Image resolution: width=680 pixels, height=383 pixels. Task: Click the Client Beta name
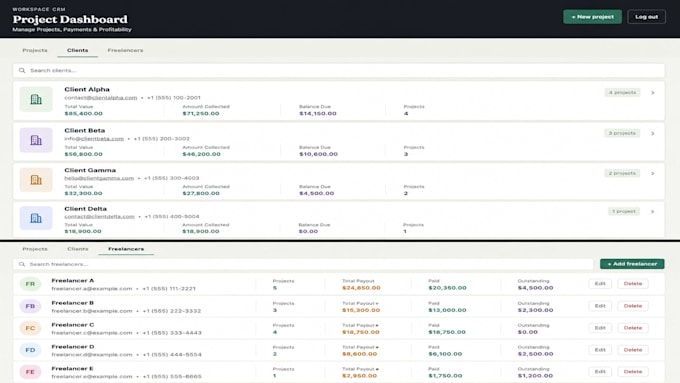click(85, 130)
